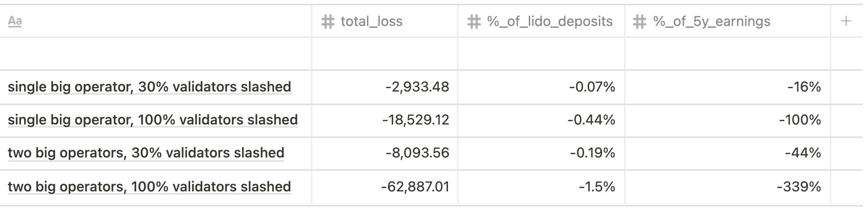Select the -16% earnings cell
This screenshot has width=868, height=210.
[x=728, y=87]
